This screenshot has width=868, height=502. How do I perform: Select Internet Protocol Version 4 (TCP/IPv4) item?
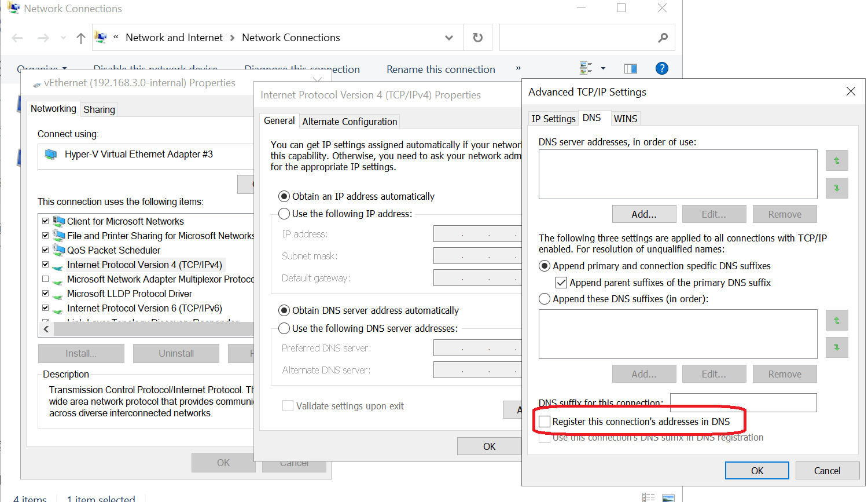(145, 265)
